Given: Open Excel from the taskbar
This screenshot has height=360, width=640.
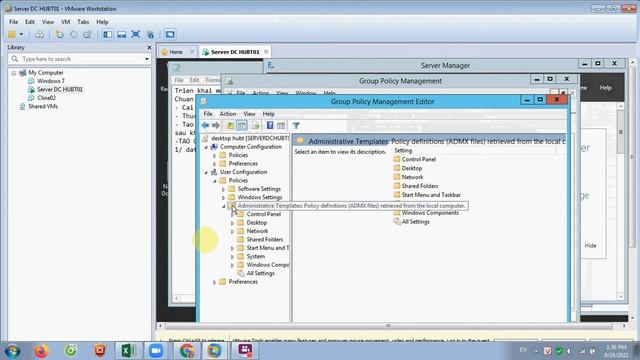Looking at the screenshot, I should click(127, 351).
